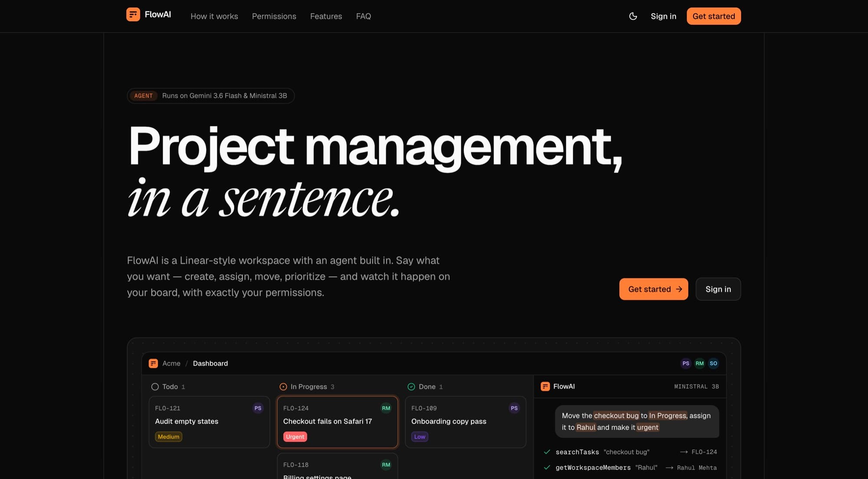Screen dimensions: 868x479
Task: Select Dashboard breadcrumb item
Action: point(210,363)
